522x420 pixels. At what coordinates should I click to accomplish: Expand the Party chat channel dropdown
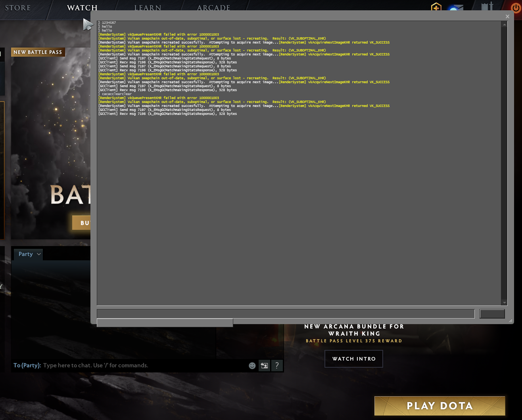39,254
